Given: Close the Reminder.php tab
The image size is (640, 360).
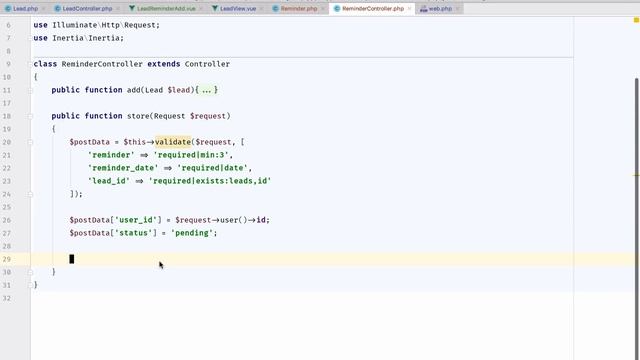Looking at the screenshot, I should point(322,9).
